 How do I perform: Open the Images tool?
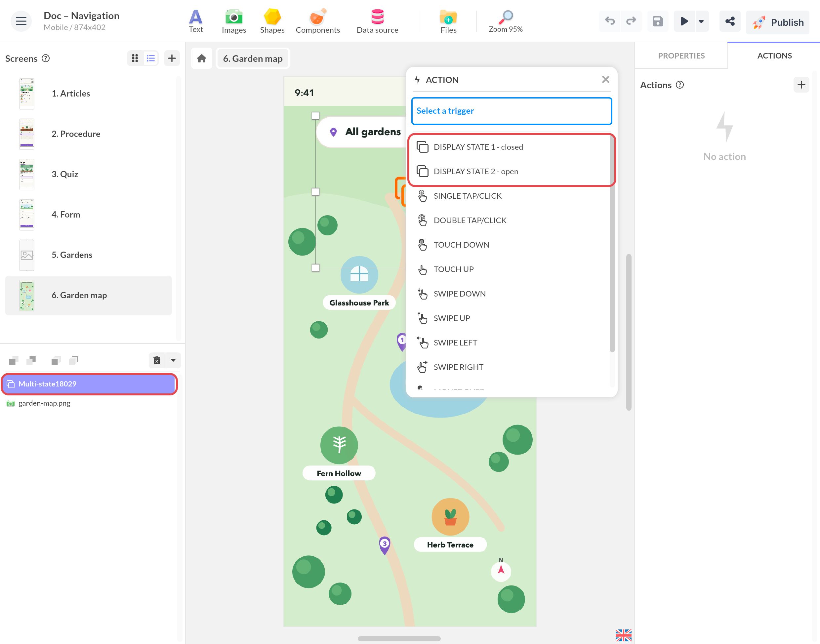pyautogui.click(x=234, y=21)
